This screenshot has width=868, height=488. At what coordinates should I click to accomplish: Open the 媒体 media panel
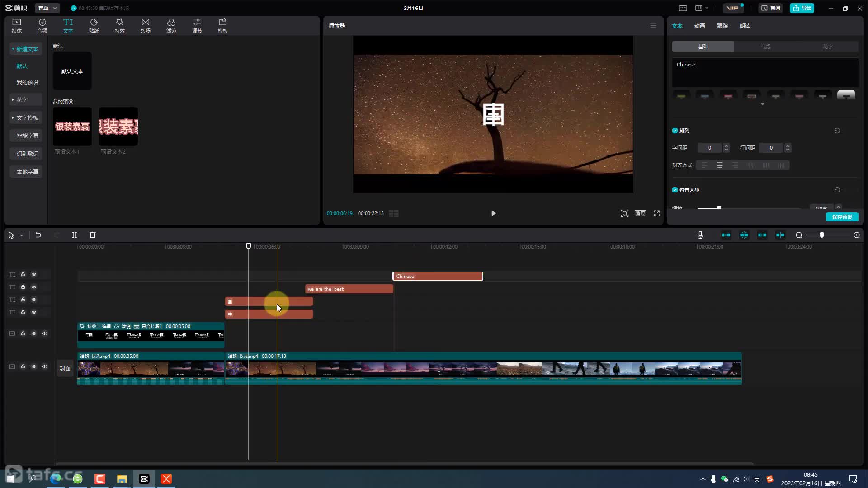(x=17, y=26)
